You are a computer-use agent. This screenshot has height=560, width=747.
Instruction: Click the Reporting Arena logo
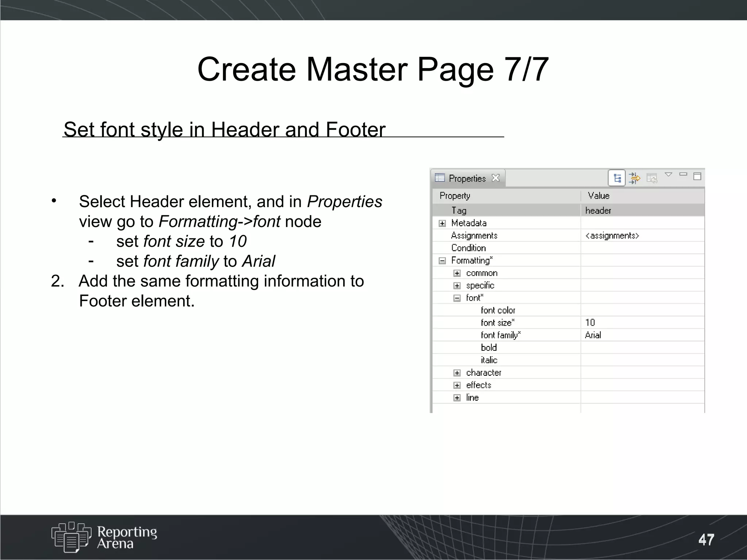coord(104,537)
